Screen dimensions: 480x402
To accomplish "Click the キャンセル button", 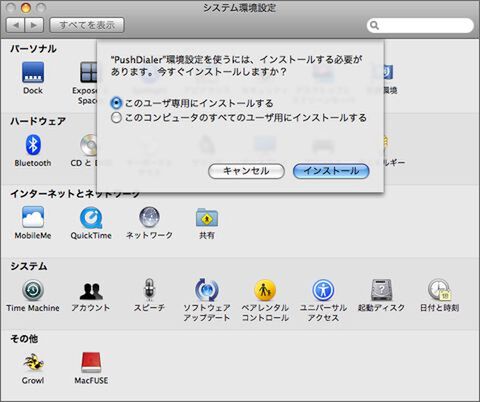I will click(x=246, y=171).
